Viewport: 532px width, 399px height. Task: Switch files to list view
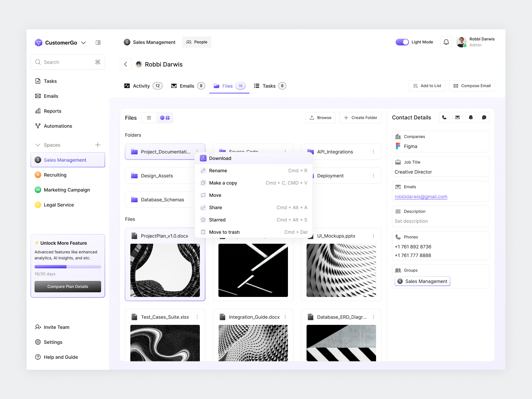tap(149, 118)
